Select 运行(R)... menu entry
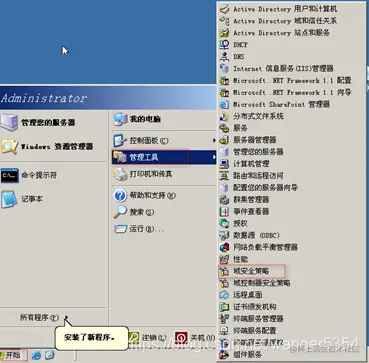The width and height of the screenshot is (369, 363). 164,229
